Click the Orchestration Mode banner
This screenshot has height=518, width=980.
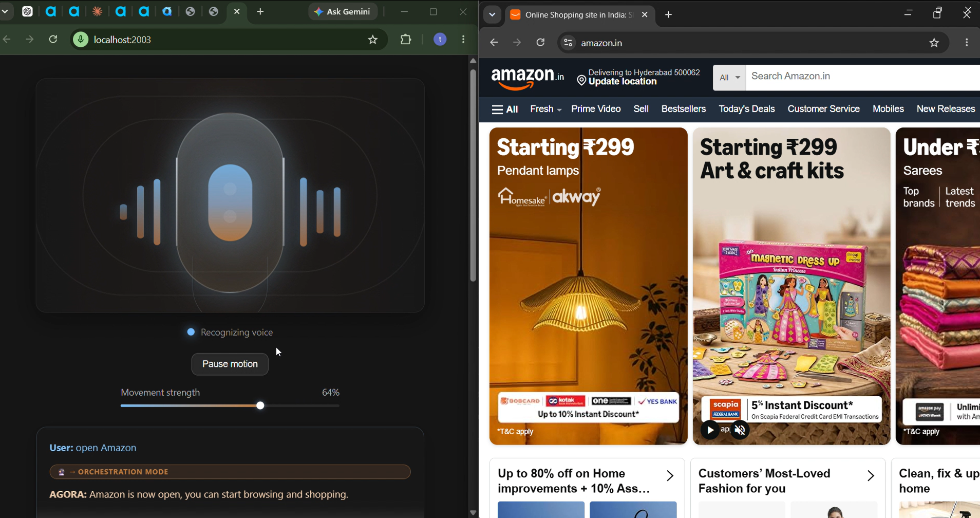230,472
